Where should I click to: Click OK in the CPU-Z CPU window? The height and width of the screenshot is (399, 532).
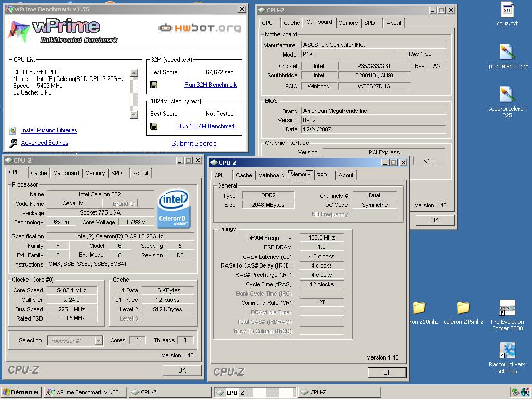coord(182,370)
